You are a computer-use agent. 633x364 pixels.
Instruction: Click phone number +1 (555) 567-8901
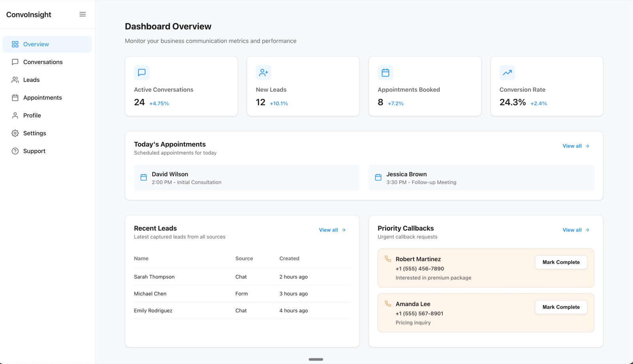[x=419, y=314]
